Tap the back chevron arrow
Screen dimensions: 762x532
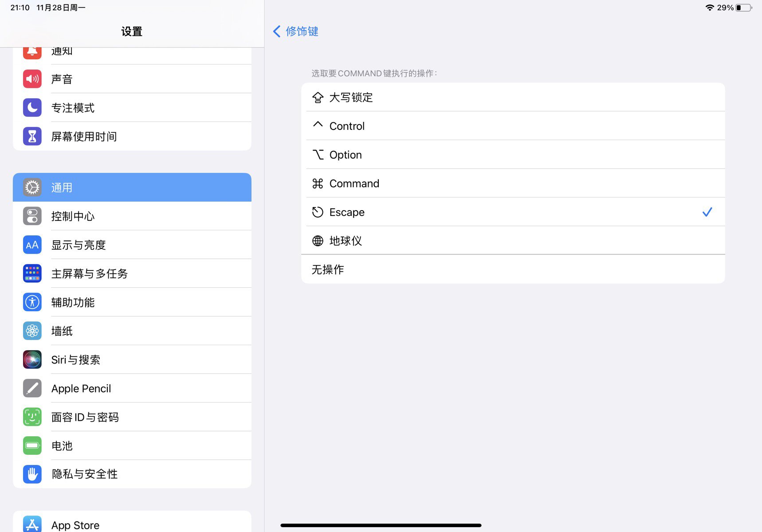[x=277, y=31]
